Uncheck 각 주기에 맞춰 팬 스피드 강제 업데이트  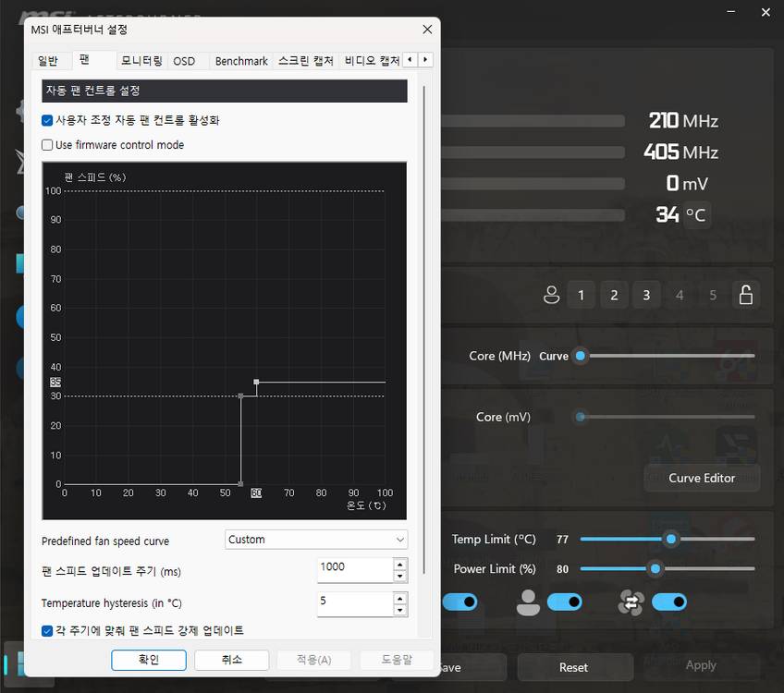pyautogui.click(x=46, y=630)
